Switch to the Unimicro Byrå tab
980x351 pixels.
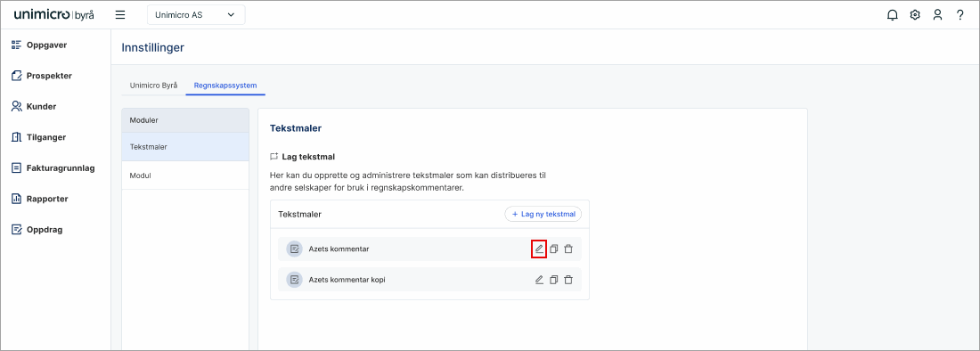154,86
